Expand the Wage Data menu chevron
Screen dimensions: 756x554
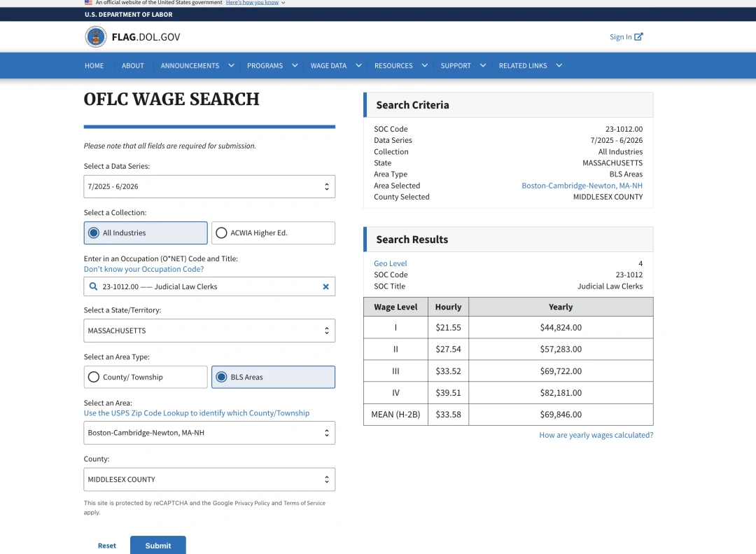click(x=358, y=65)
